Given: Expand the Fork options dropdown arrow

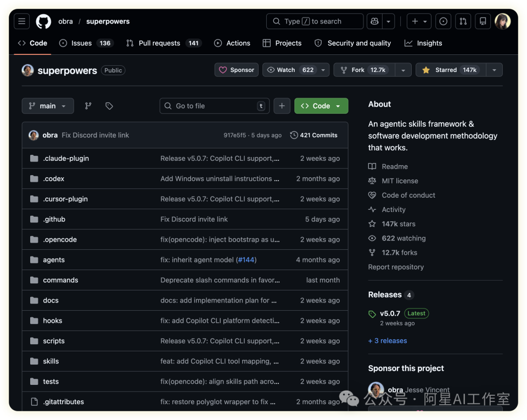Looking at the screenshot, I should pyautogui.click(x=403, y=70).
